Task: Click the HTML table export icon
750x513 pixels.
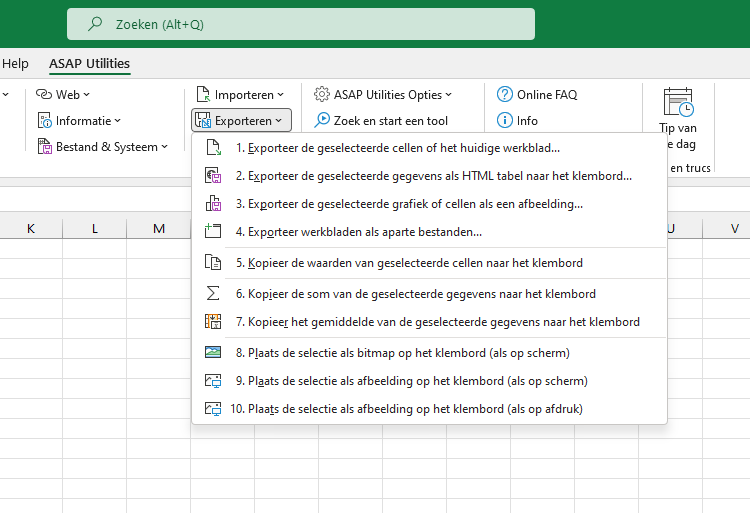Action: pyautogui.click(x=213, y=175)
